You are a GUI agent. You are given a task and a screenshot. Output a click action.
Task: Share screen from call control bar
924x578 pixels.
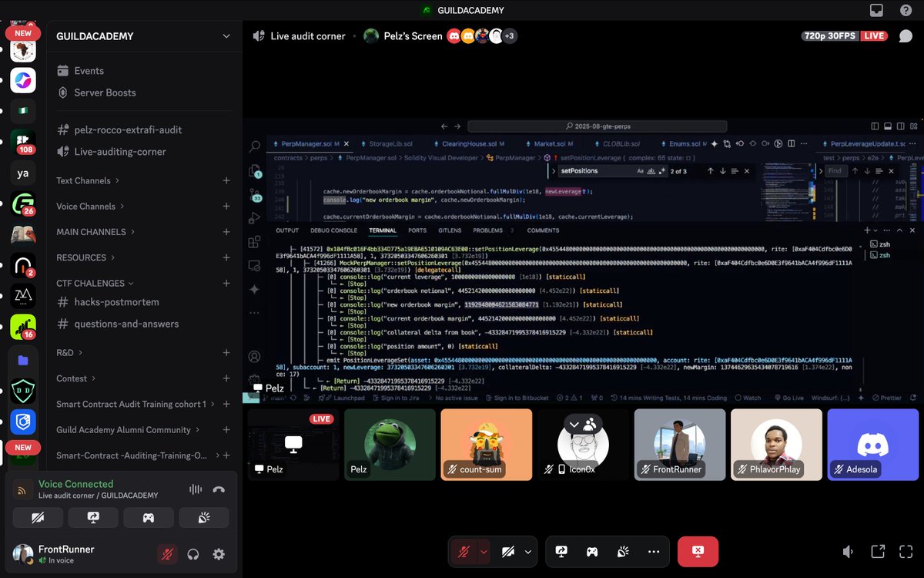(561, 552)
